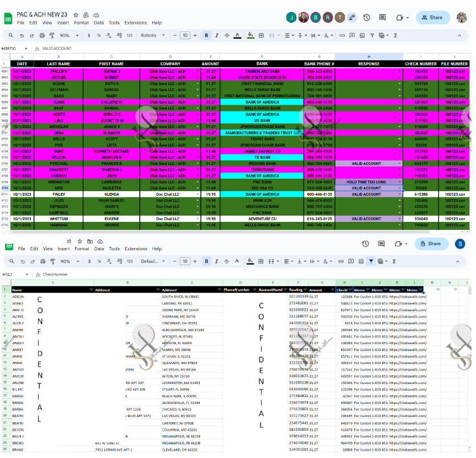Click the print icon in the lower spreadsheet toolbar
This screenshot has width=476, height=458.
point(43,261)
